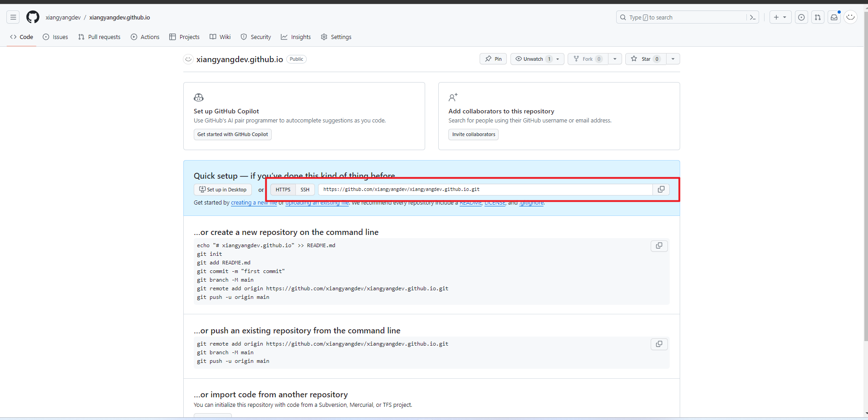Viewport: 868px width, 420px height.
Task: Click the Public visibility badge
Action: pos(296,59)
